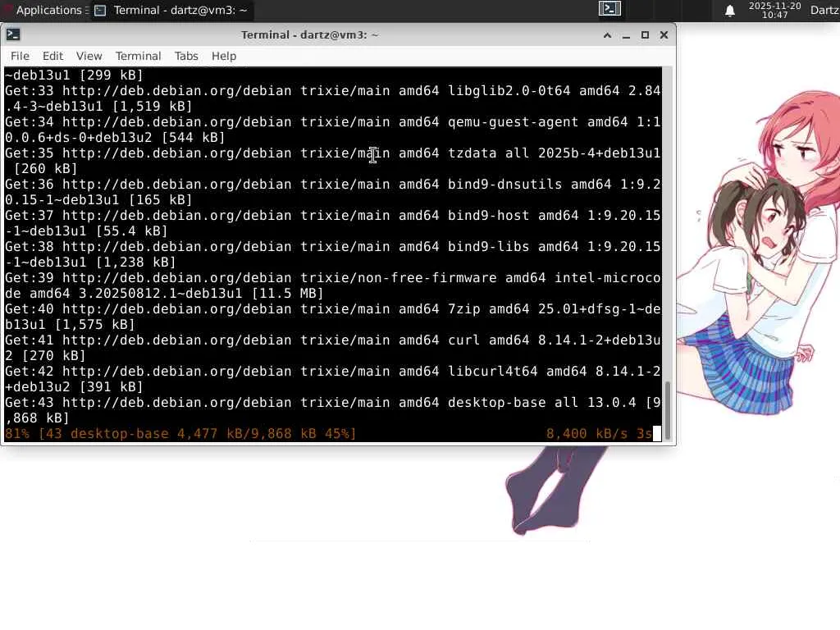Click the roll-up window arrow button
This screenshot has width=840, height=630.
point(608,35)
